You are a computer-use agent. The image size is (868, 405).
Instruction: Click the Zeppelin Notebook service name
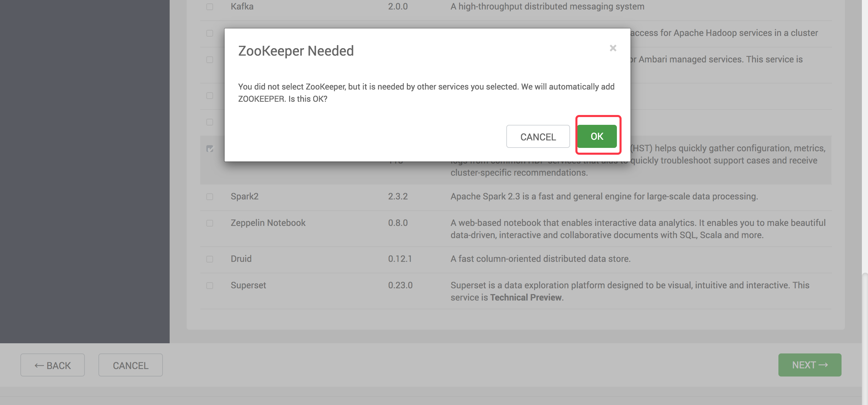point(268,223)
